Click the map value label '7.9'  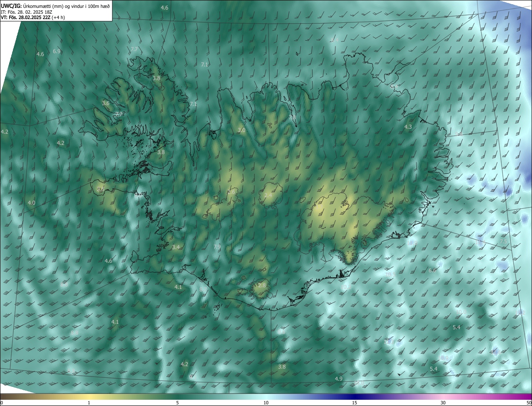(217, 247)
